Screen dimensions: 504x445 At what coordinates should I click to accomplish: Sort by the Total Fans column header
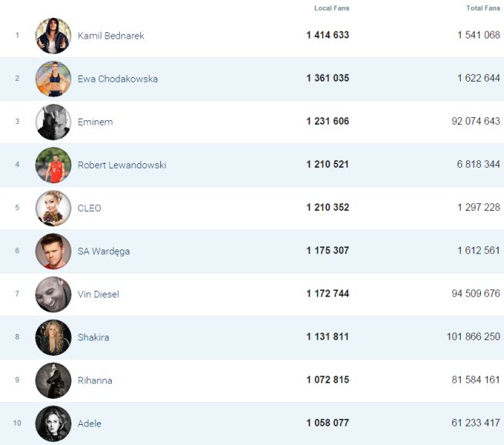point(483,8)
